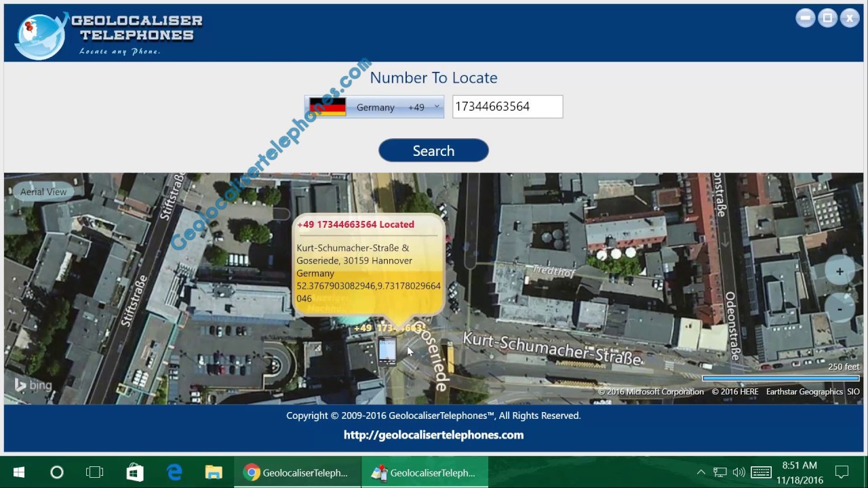Open the clock showing 8:51 AM
Screen dimensions: 868x488
point(800,472)
